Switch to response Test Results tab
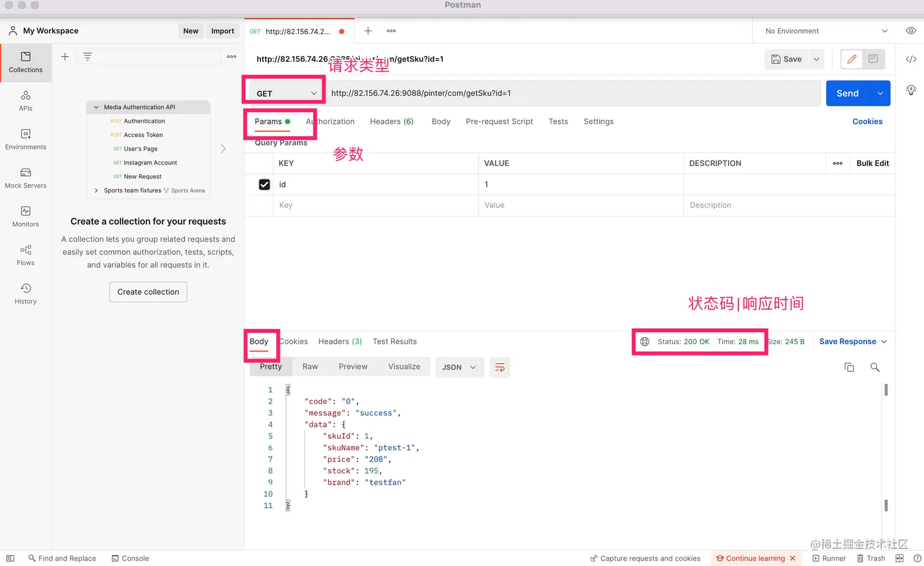 click(x=395, y=342)
